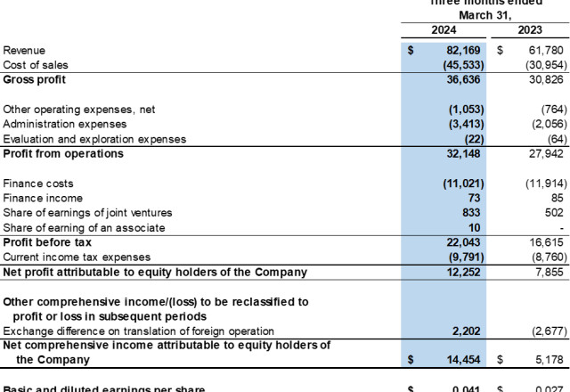Screen dimensions: 570x392
Task: Click the March 31, header text
Action: tap(484, 15)
